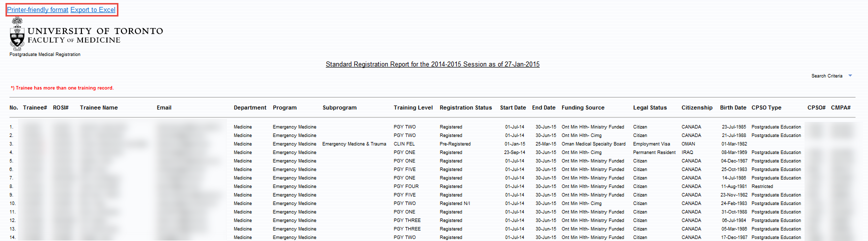Screen dimensions: 868x241
Task: Click the Training Level column header
Action: [x=413, y=107]
